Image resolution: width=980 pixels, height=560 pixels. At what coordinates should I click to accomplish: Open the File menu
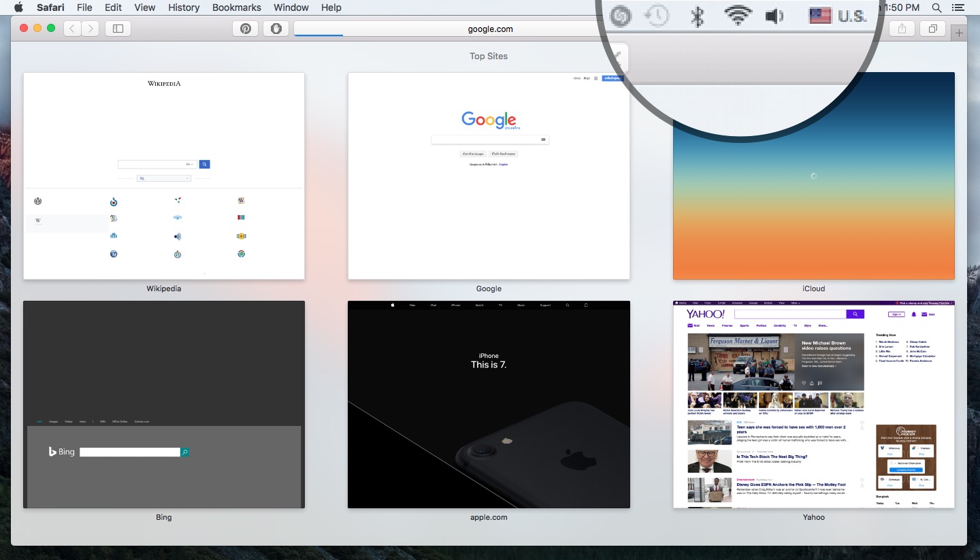[84, 7]
